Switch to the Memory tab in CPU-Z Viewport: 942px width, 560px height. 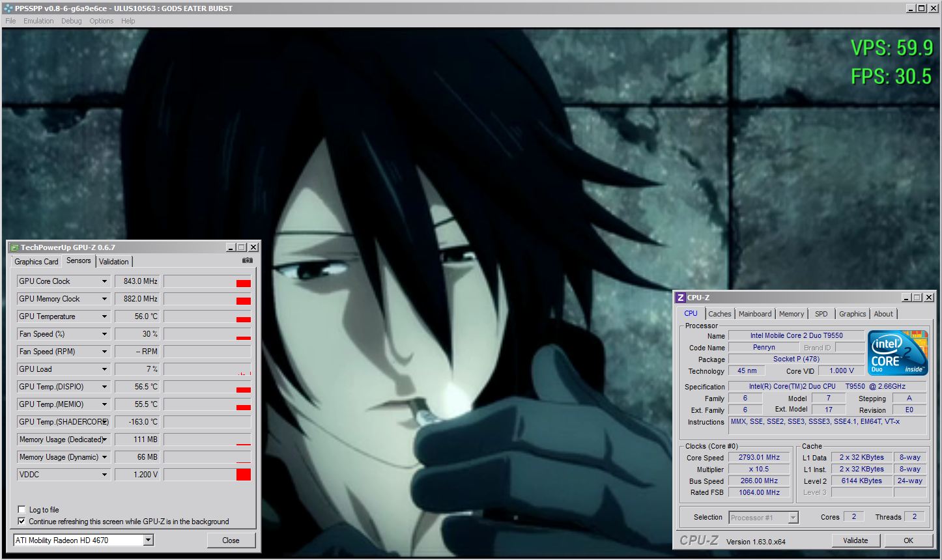[x=792, y=314]
